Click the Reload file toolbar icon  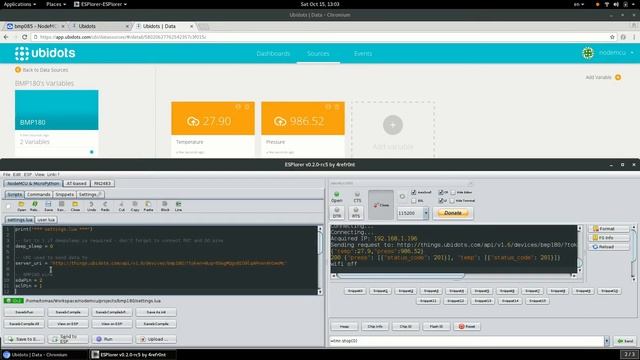(x=35, y=206)
